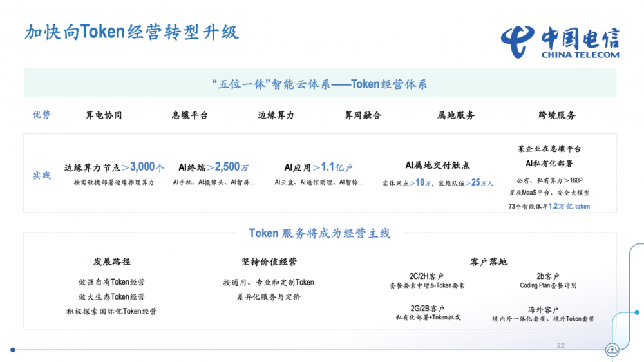Click the 优势 row label

click(42, 115)
